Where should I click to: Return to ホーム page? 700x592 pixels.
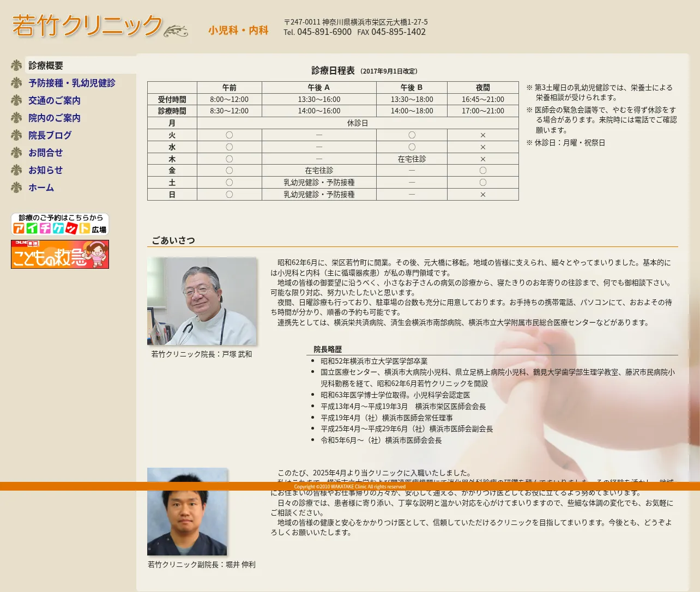click(x=41, y=188)
